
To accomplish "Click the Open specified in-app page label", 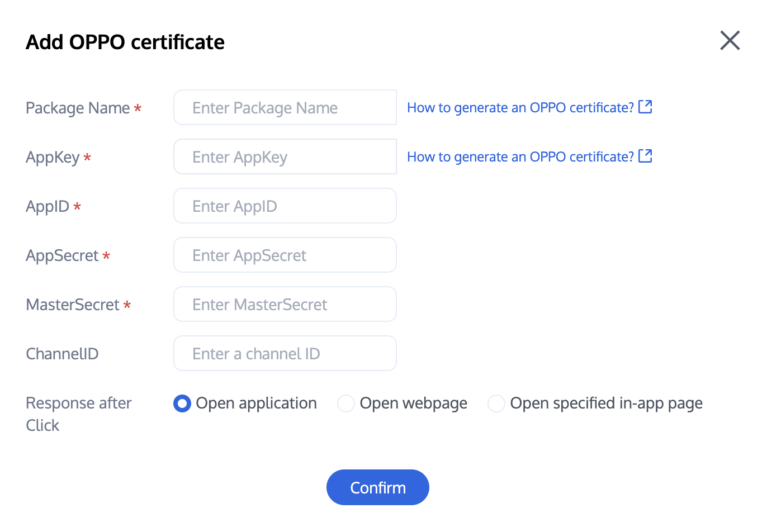I will point(606,403).
